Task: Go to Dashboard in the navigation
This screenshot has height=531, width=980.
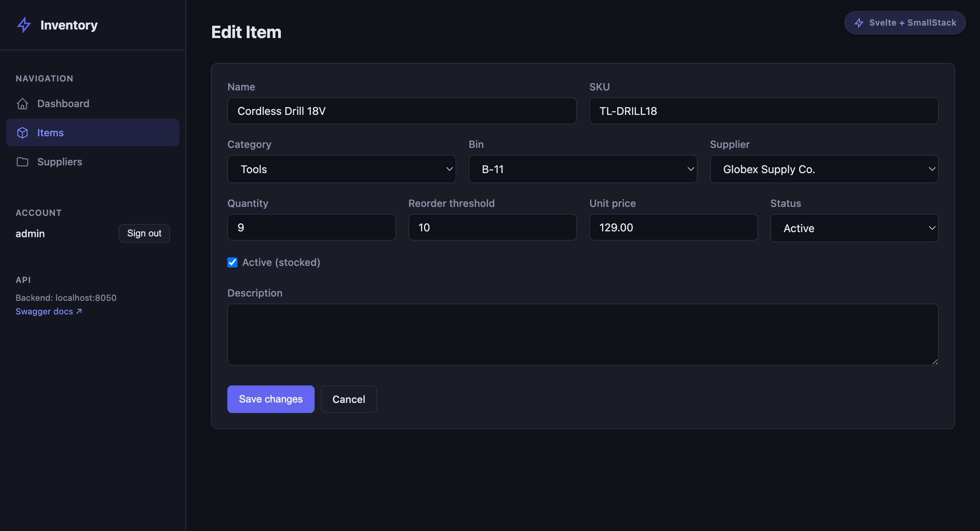Action: tap(92, 104)
